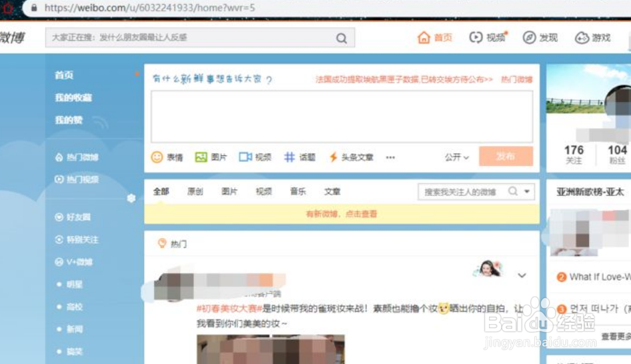Open the 热门微博 link above the compose box

[x=516, y=79]
